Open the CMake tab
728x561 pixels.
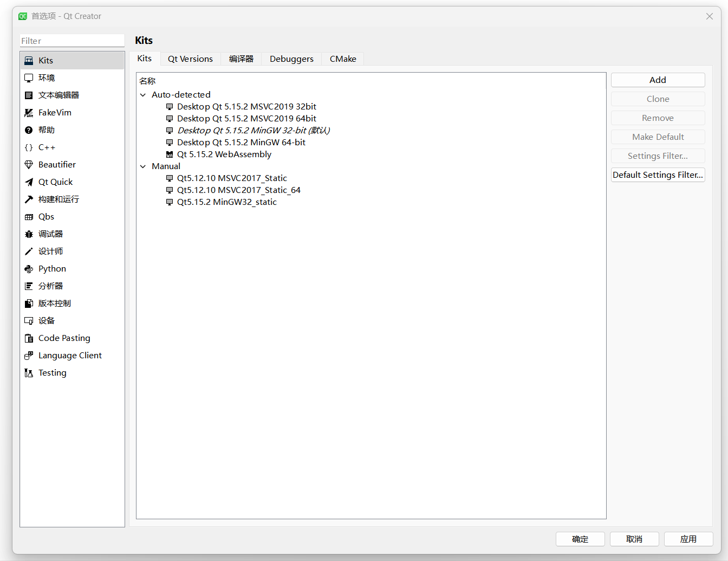tap(343, 59)
